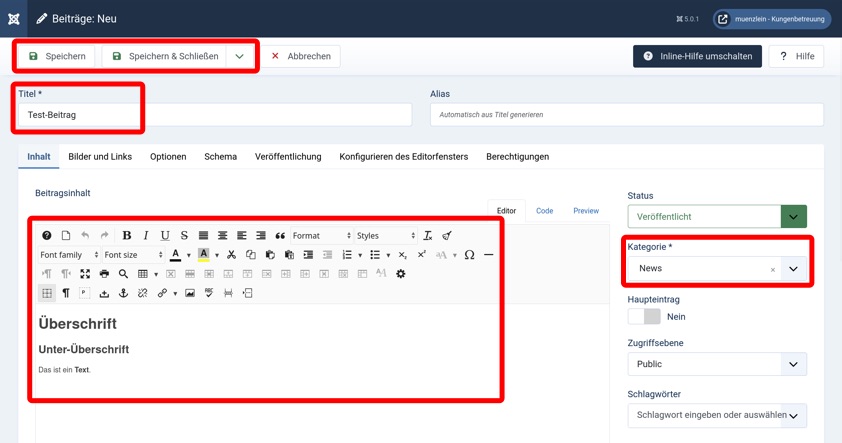Insert an anchor in the editor

tap(123, 293)
